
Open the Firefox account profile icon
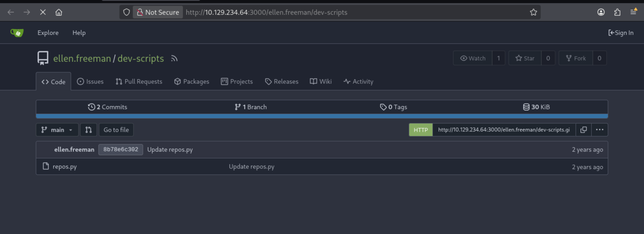[x=601, y=12]
